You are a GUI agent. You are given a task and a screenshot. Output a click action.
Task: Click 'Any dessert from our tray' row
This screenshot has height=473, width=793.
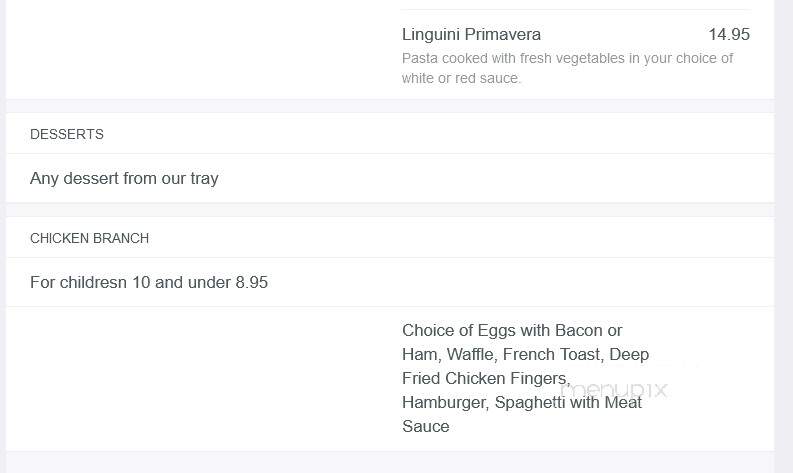[x=390, y=178]
